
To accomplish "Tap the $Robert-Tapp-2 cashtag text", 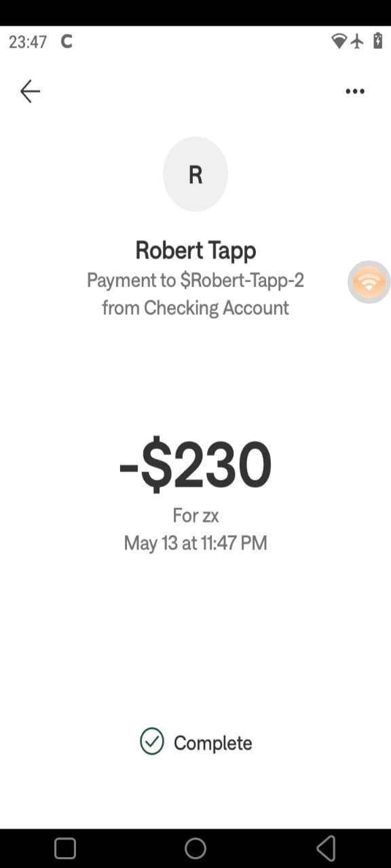I will [242, 280].
